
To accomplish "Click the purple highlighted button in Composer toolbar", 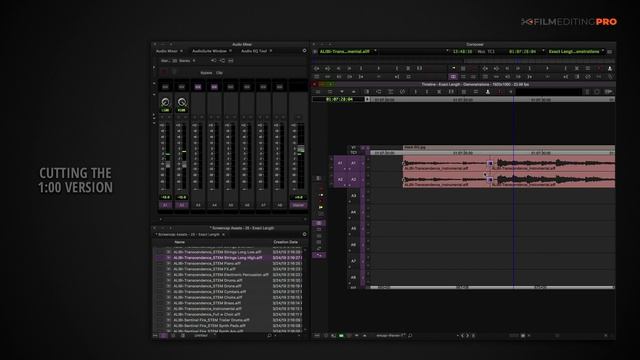I will click(x=453, y=76).
